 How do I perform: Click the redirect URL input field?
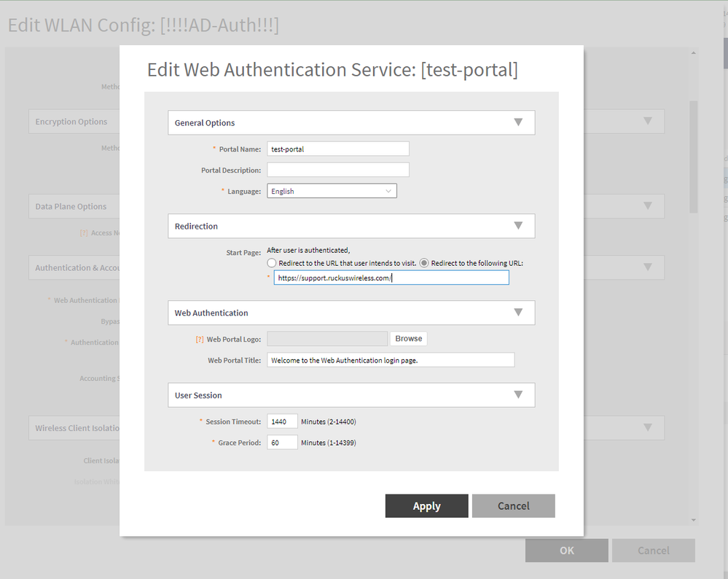391,277
